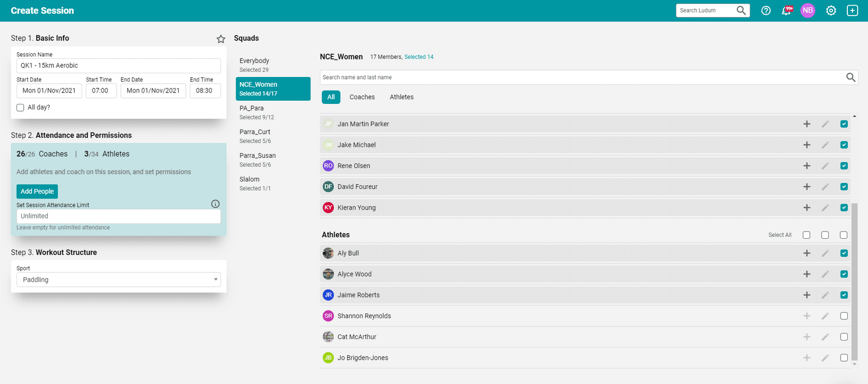Select the Parra_Susan squad
The width and height of the screenshot is (868, 384).
[x=273, y=160]
